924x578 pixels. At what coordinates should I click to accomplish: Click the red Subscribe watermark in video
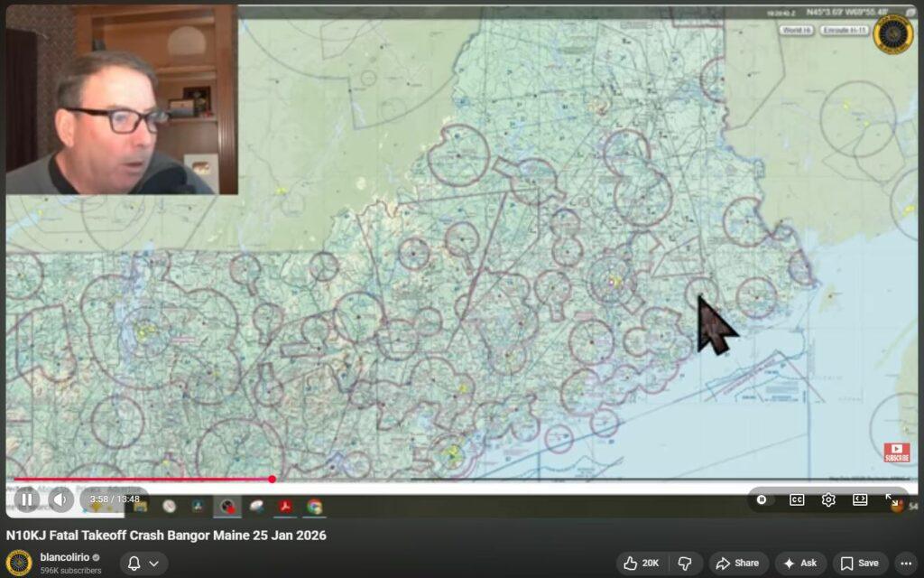pos(896,452)
